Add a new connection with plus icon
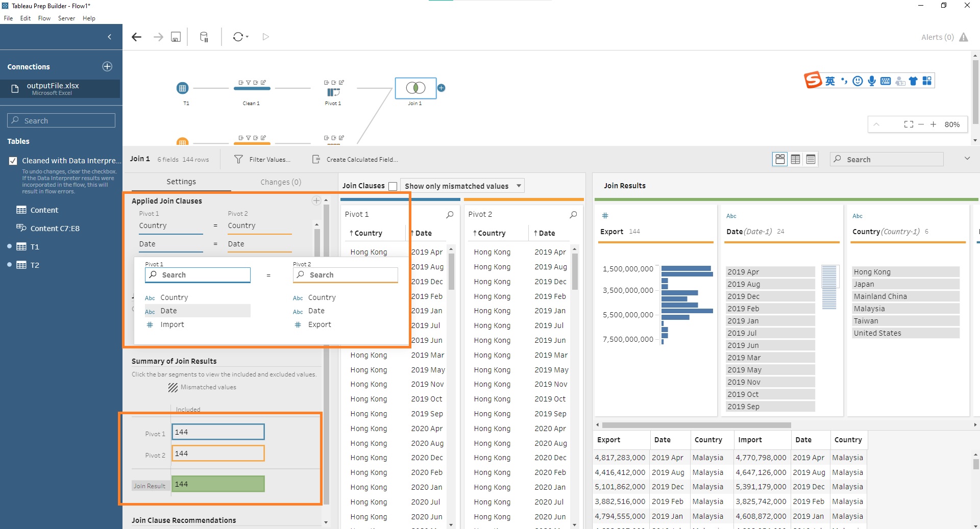 107,66
